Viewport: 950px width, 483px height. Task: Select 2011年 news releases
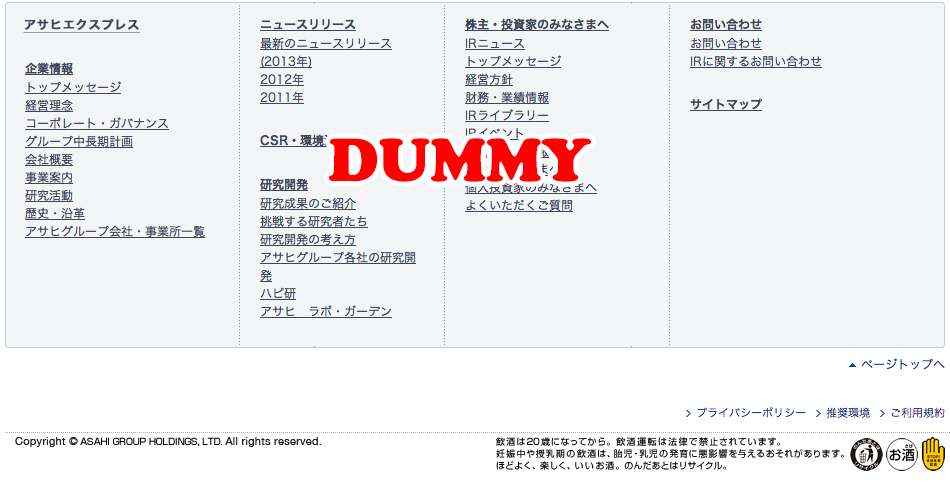pos(282,98)
